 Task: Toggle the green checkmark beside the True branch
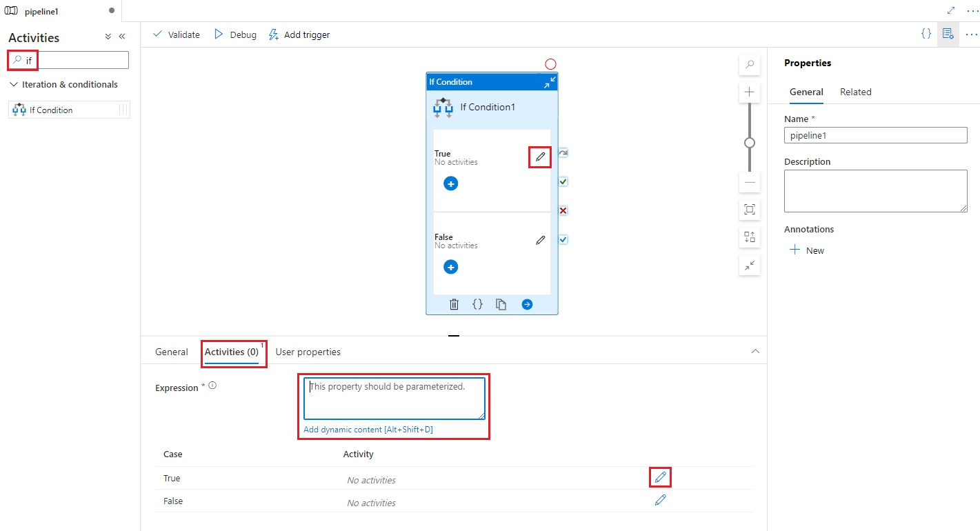point(563,181)
